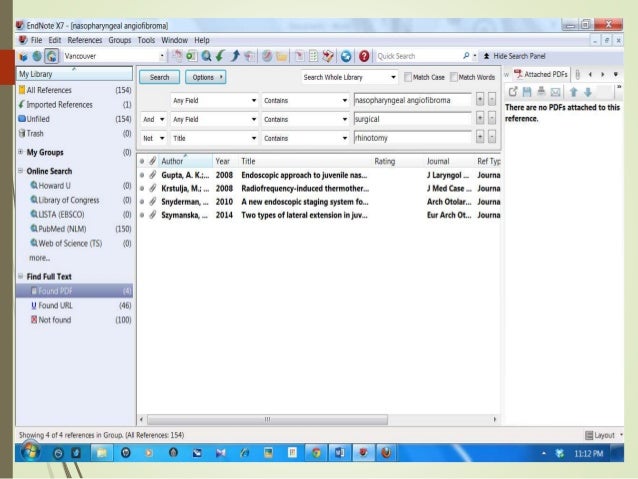This screenshot has height=479, width=638.
Task: Click the Open Link toolbar icon
Action: click(x=267, y=56)
